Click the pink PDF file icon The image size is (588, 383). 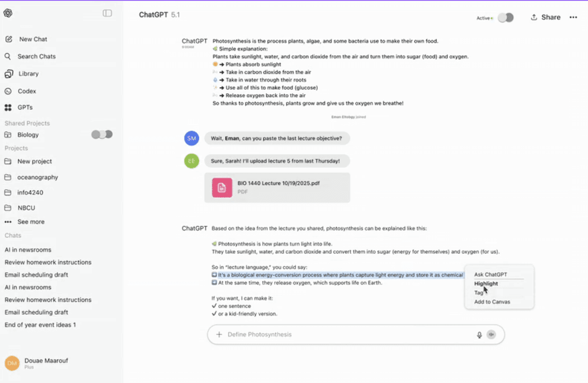[222, 188]
